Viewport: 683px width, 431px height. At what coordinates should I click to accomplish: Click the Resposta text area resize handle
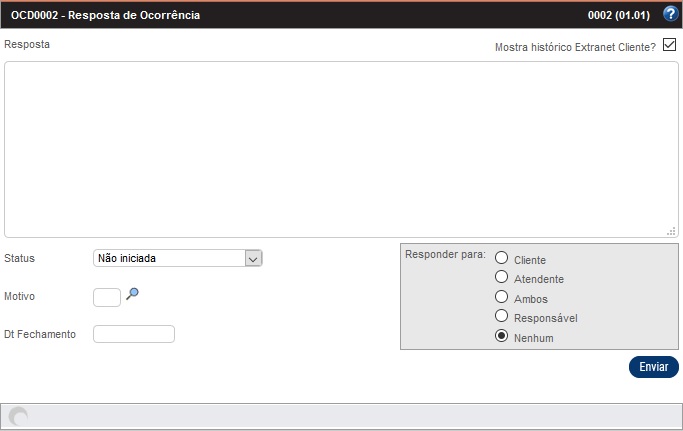click(671, 230)
